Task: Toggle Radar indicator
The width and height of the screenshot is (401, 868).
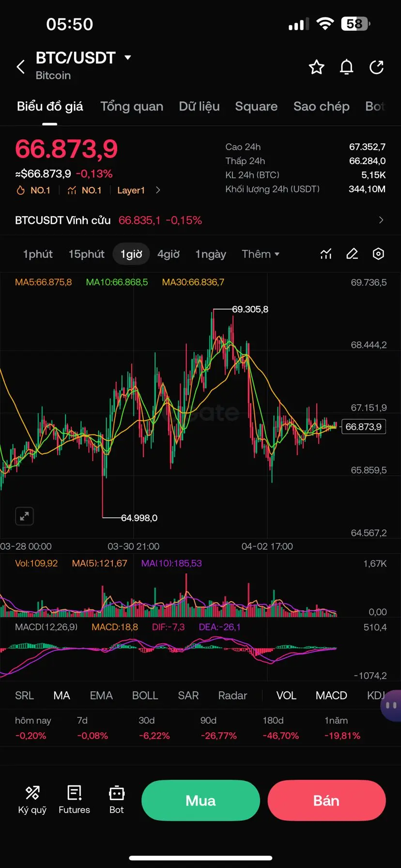Action: tap(232, 696)
